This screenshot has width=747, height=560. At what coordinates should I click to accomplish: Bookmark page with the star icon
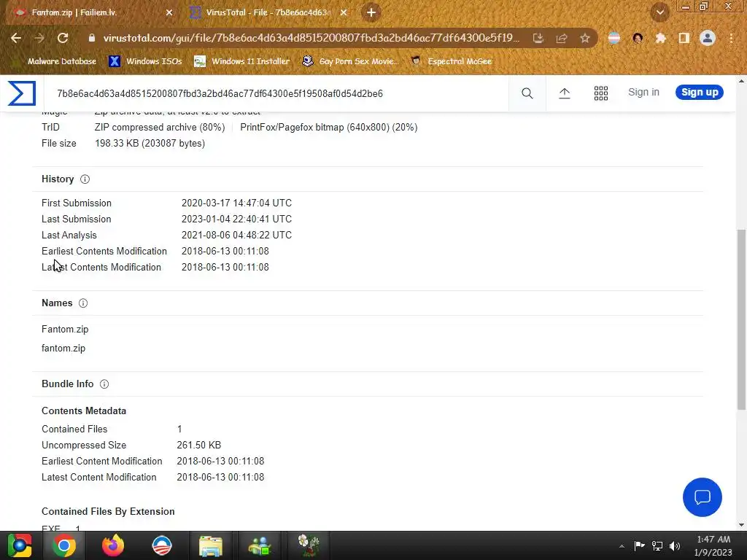pos(585,38)
